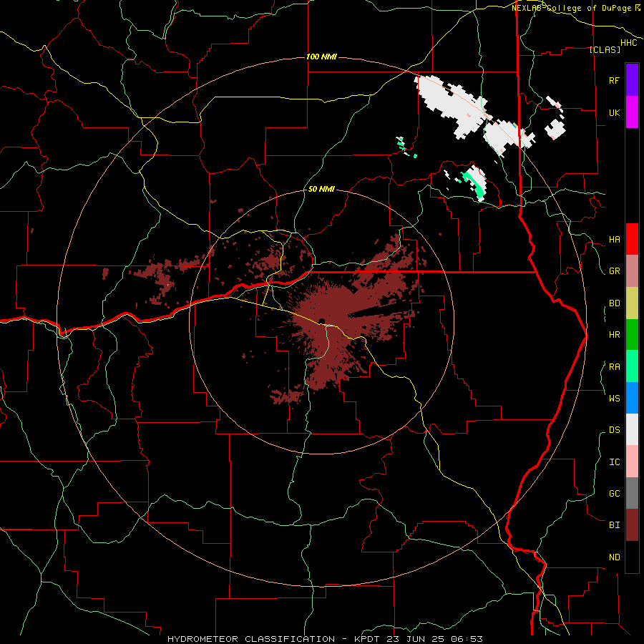This screenshot has width=644, height=644.
Task: Click the UK magenta legend swatch
Action: tap(632, 112)
